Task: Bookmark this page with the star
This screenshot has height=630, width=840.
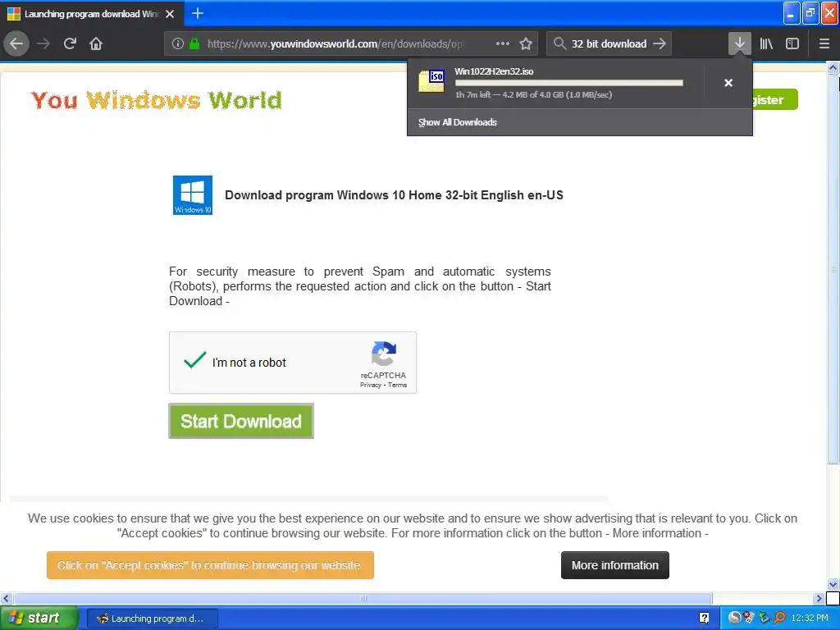Action: 526,44
